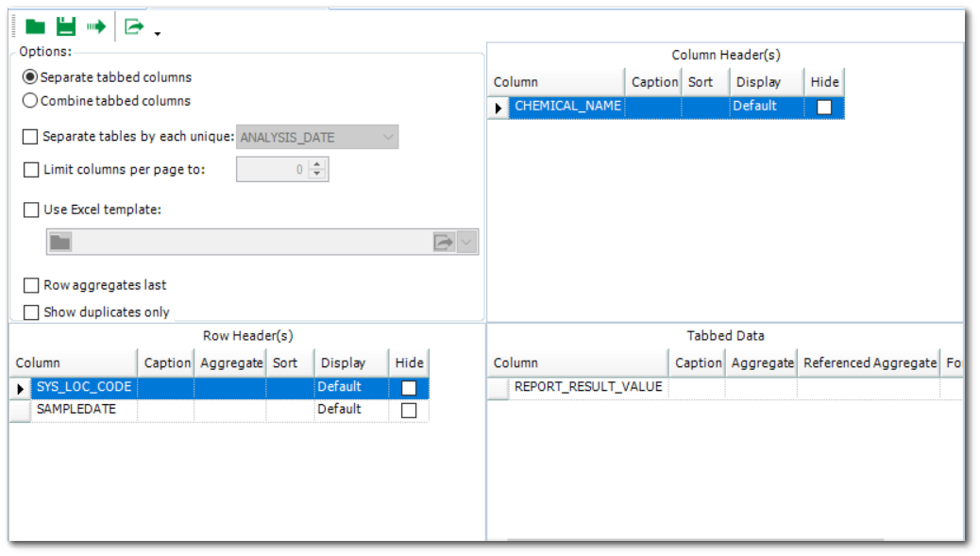
Task: Enable Row aggregates last
Action: [x=30, y=285]
